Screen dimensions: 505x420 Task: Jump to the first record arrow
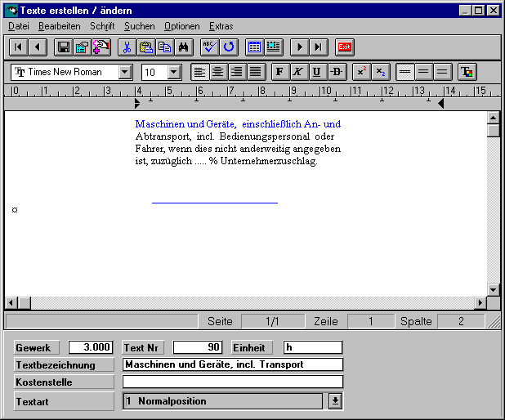pos(18,47)
